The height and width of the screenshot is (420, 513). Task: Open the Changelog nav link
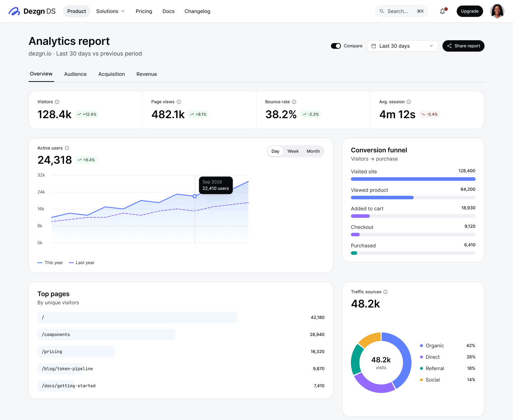click(x=197, y=11)
